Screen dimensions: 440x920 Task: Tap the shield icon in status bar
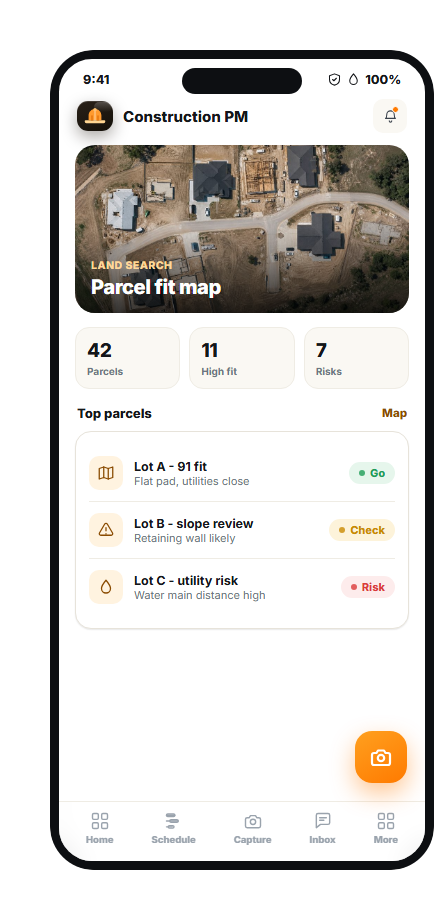click(334, 80)
